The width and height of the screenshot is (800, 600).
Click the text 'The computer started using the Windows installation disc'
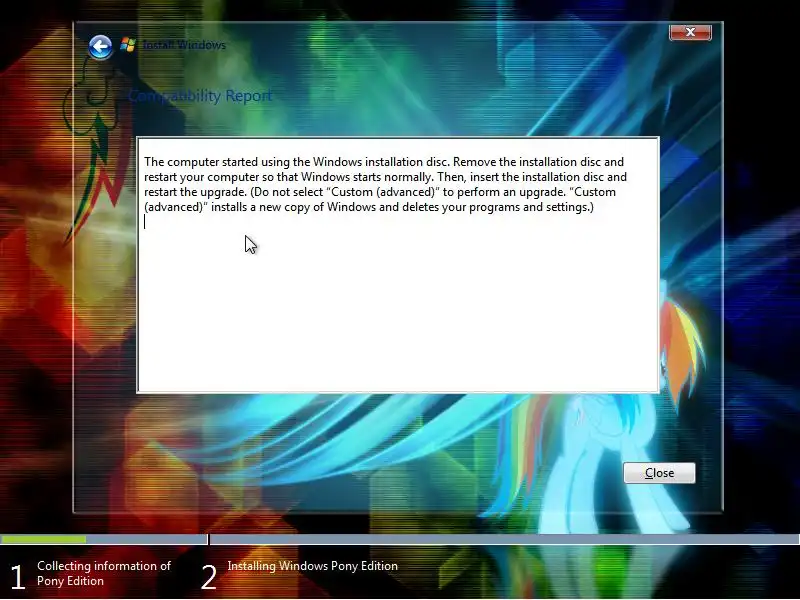[296, 162]
